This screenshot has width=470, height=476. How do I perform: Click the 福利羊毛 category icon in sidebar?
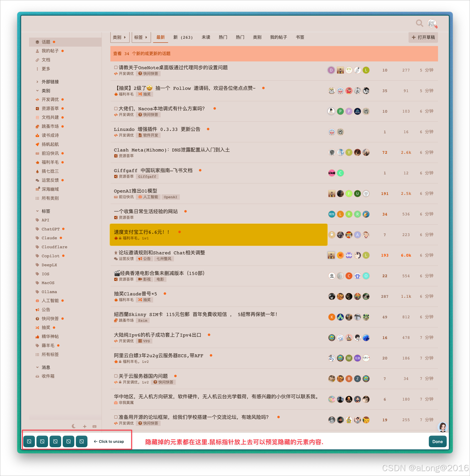point(37,162)
